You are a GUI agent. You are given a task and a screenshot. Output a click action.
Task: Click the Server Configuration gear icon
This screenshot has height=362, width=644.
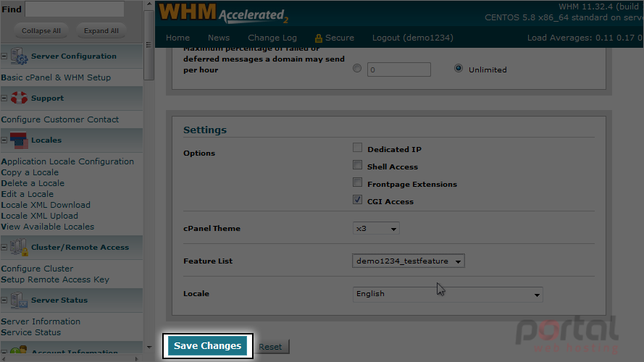pyautogui.click(x=19, y=56)
